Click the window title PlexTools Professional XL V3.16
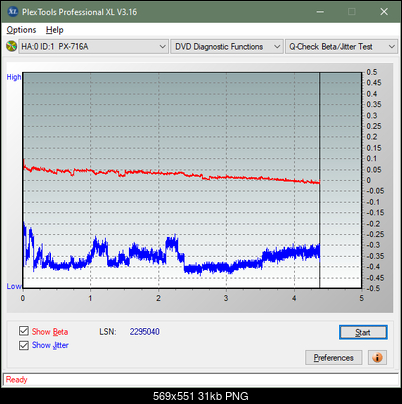The image size is (402, 404). click(80, 12)
